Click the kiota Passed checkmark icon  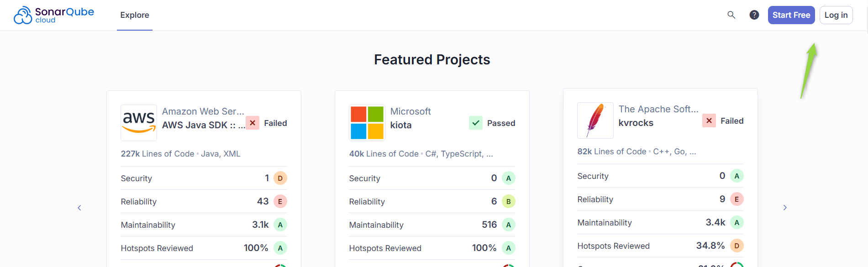tap(476, 123)
